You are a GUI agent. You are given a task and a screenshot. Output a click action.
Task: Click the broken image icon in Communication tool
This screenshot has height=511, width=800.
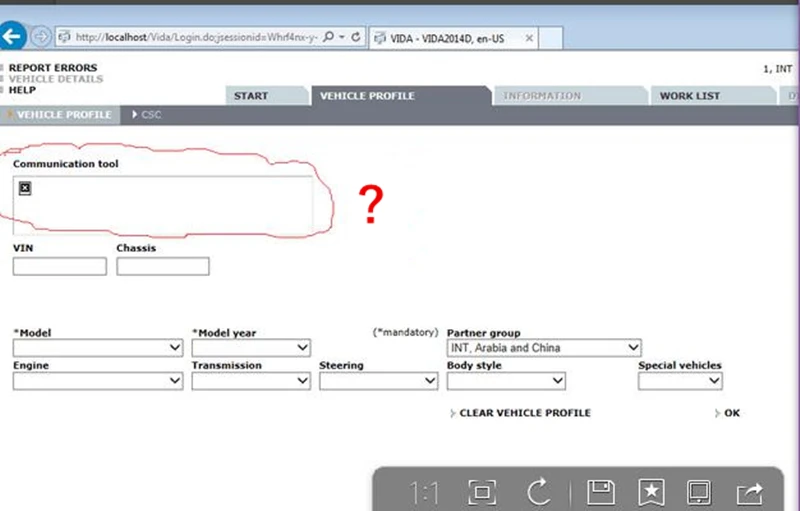coord(25,188)
